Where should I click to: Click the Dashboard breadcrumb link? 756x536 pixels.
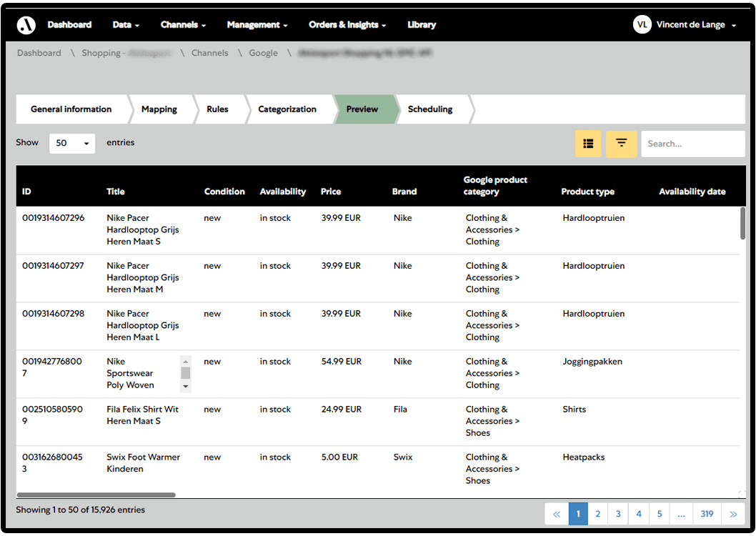click(x=39, y=53)
